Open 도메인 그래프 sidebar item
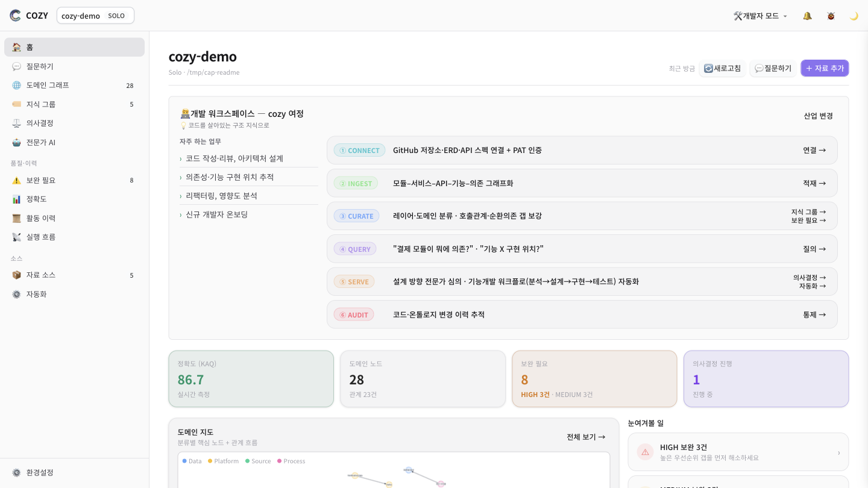Screen dimensions: 868x488 74,85
